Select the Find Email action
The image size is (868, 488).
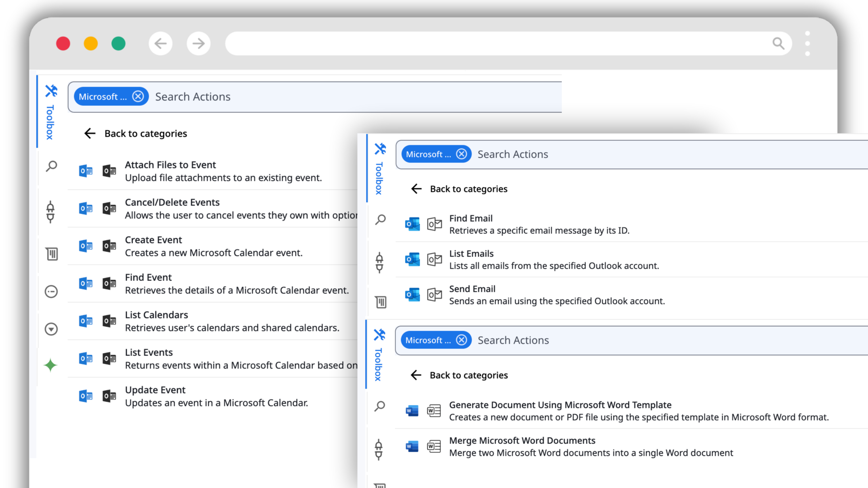632,224
